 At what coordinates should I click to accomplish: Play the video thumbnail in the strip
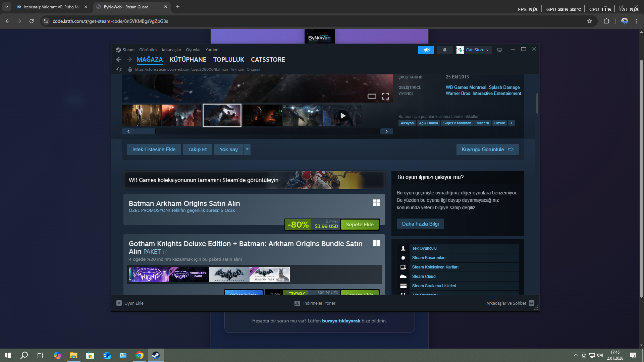click(x=343, y=116)
